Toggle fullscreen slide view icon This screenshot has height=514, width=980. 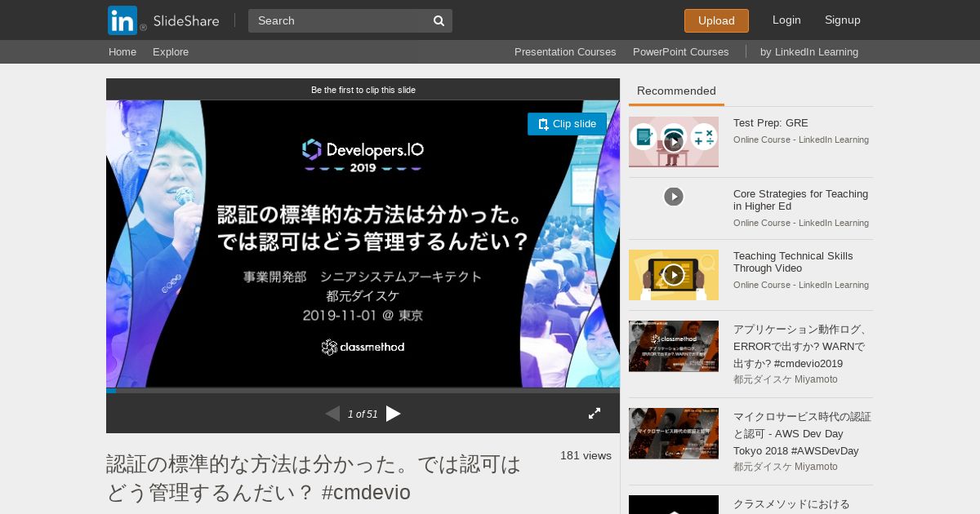point(595,414)
